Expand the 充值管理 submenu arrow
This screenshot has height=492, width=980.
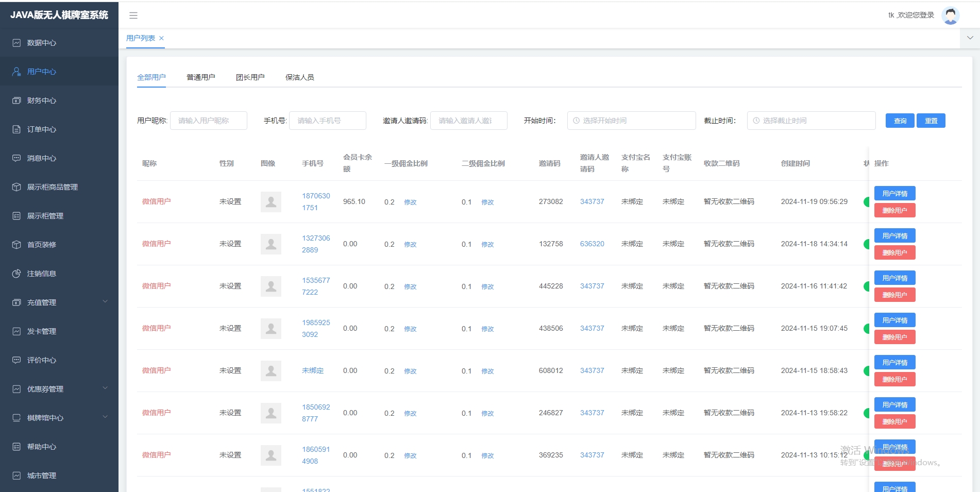point(105,302)
